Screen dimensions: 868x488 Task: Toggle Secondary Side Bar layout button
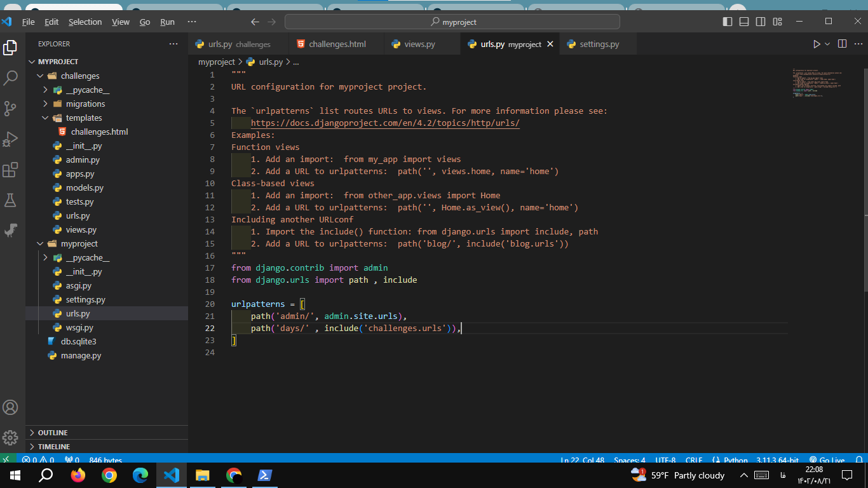(x=761, y=22)
